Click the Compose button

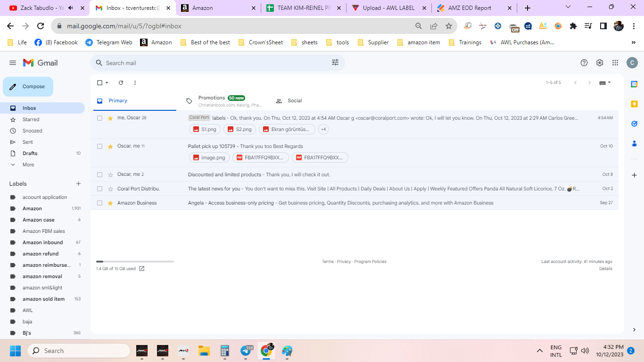[x=28, y=87]
